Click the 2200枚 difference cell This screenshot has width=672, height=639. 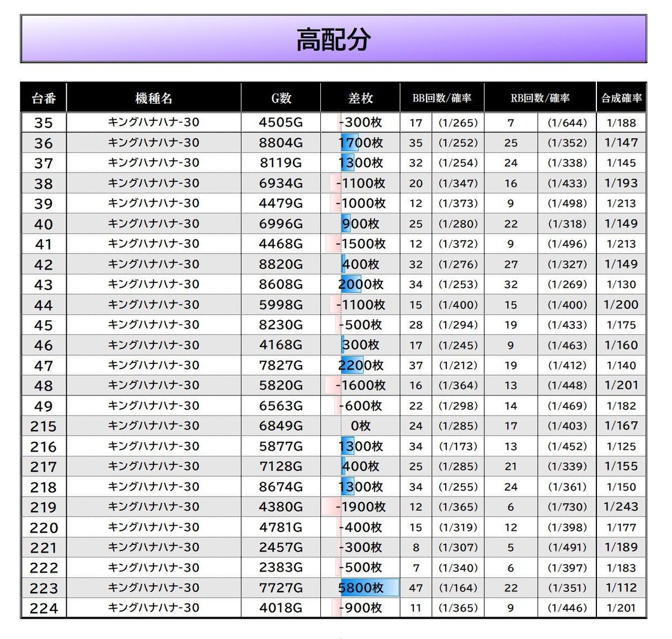361,365
